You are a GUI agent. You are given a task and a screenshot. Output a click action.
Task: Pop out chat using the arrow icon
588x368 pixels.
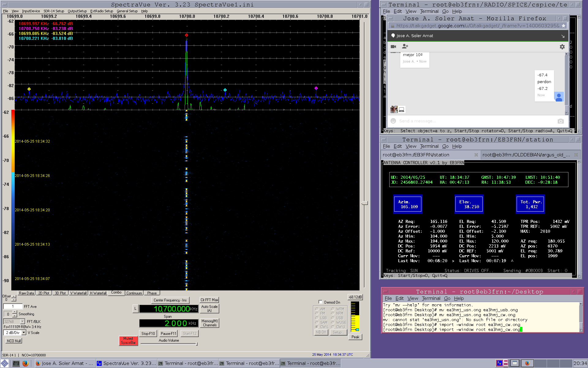click(x=563, y=36)
